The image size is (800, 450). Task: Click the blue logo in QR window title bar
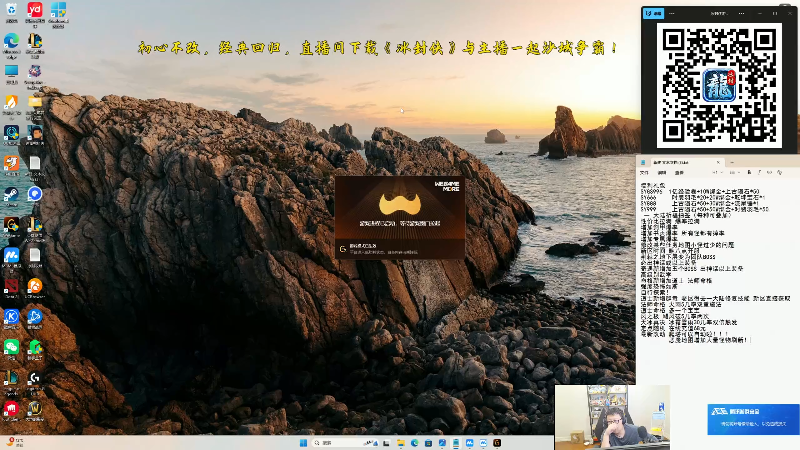(x=654, y=13)
